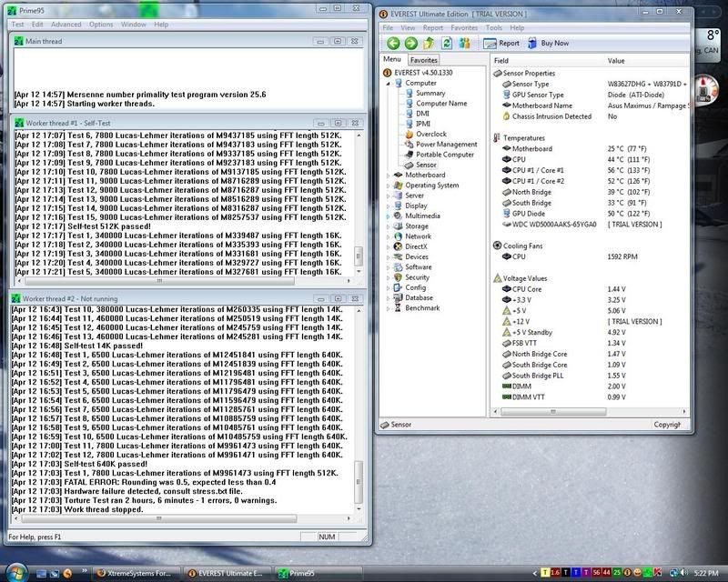Image resolution: width=728 pixels, height=582 pixels.
Task: Click the Database icon in EVEREST tree
Action: click(x=398, y=297)
